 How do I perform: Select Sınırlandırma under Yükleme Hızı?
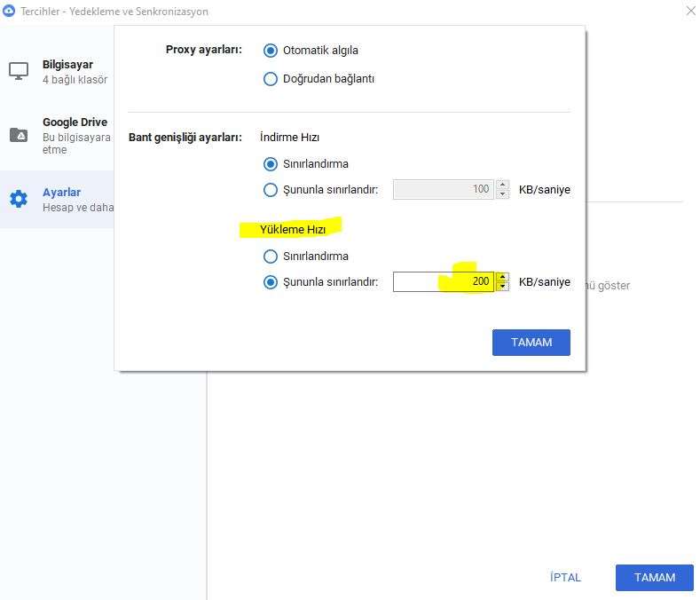click(271, 257)
